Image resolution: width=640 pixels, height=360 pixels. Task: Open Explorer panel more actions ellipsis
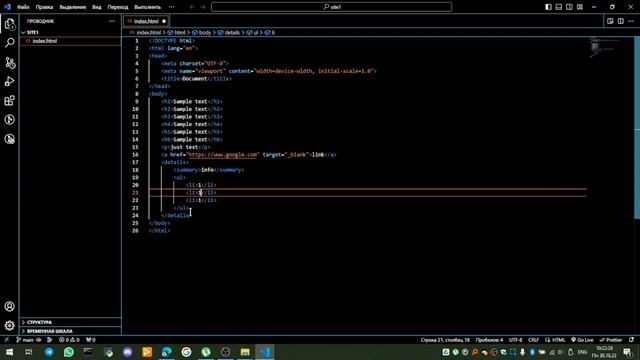point(112,21)
